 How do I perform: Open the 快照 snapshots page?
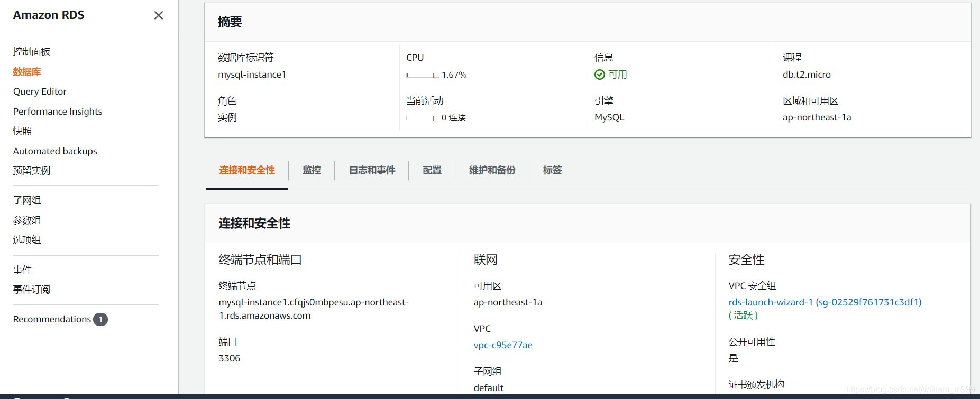coord(23,131)
